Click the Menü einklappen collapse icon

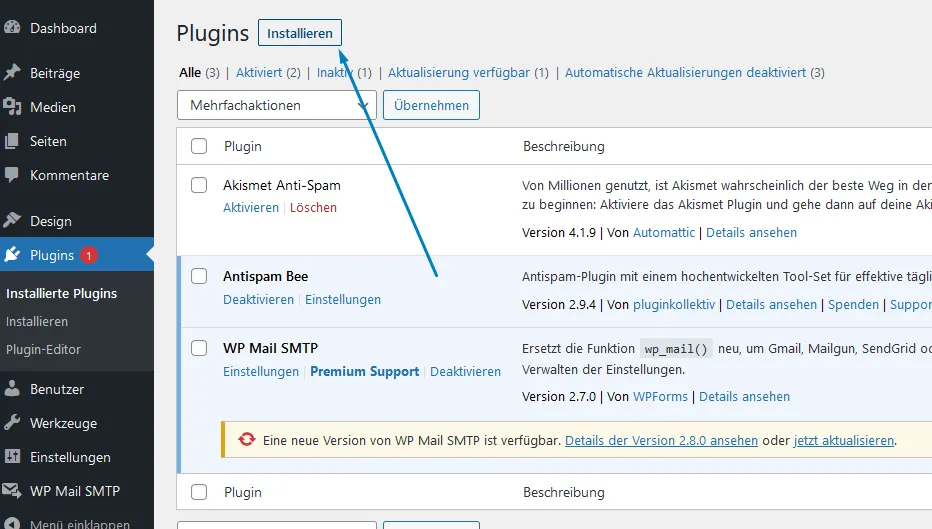coord(12,523)
